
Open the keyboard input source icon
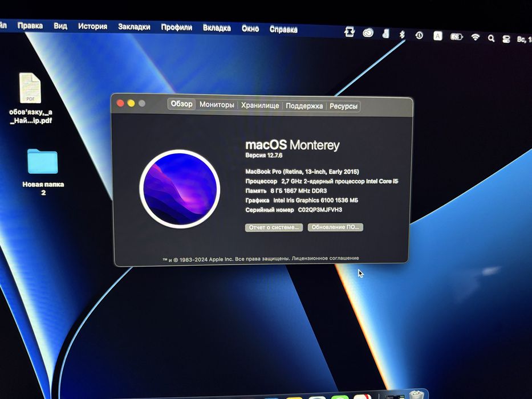438,35
